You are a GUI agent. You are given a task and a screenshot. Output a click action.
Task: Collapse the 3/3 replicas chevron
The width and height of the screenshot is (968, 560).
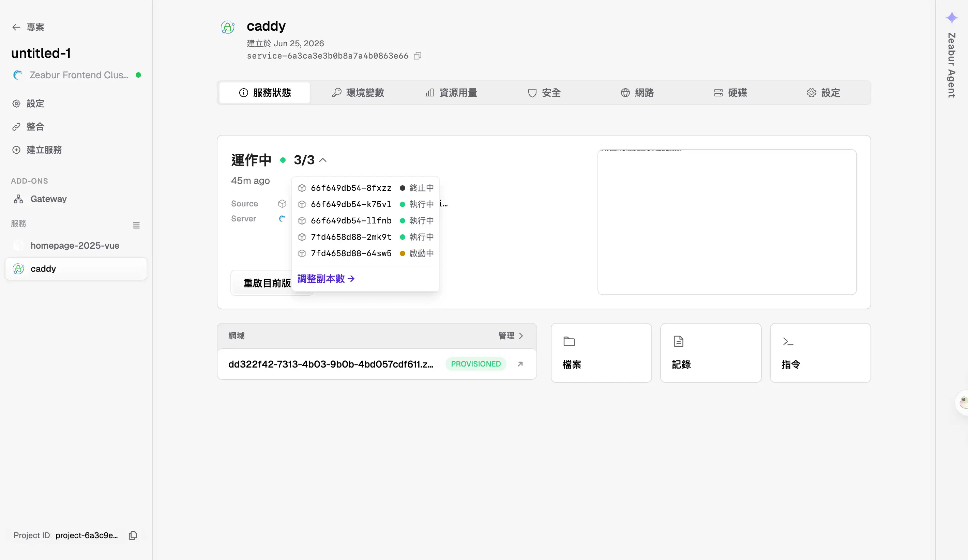pyautogui.click(x=323, y=160)
